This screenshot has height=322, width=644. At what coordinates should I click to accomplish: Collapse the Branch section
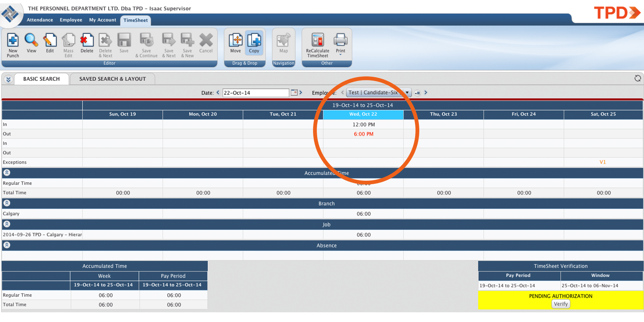click(x=7, y=203)
